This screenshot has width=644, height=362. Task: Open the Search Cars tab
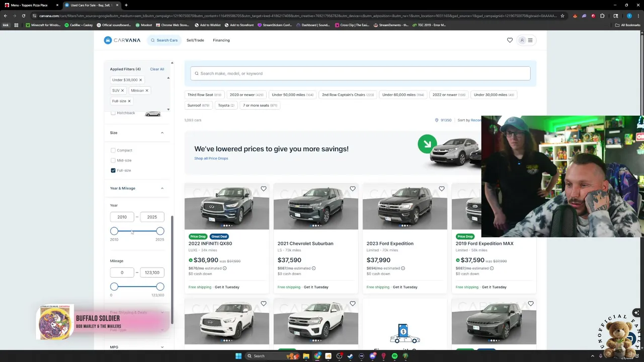click(164, 40)
